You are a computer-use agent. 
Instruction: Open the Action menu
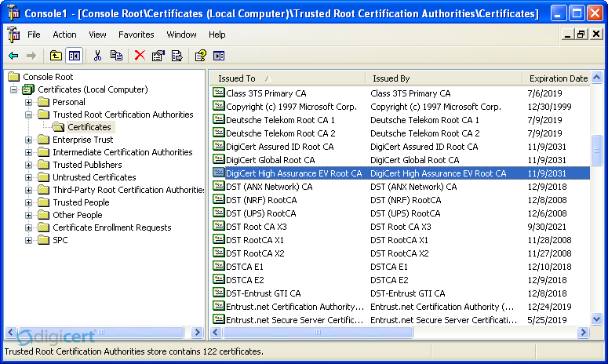tap(64, 35)
